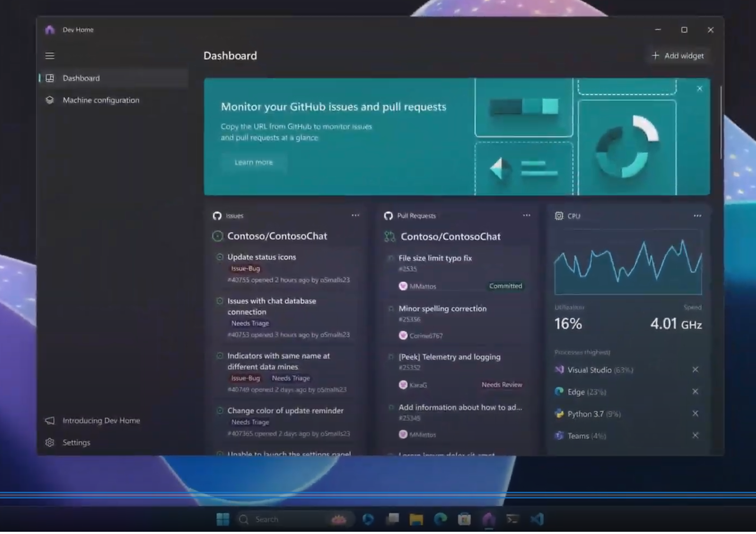Open the Update status icons issue
Image resolution: width=756 pixels, height=534 pixels.
pyautogui.click(x=262, y=257)
